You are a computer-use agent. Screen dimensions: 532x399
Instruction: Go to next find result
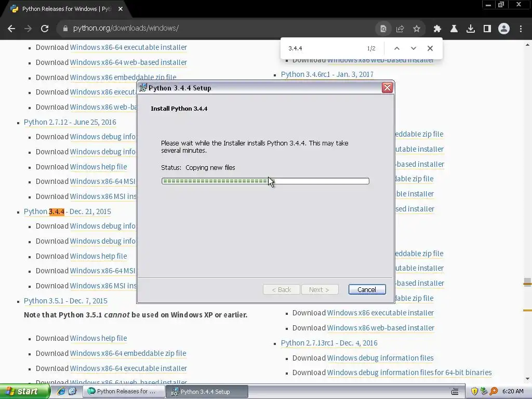pos(413,48)
